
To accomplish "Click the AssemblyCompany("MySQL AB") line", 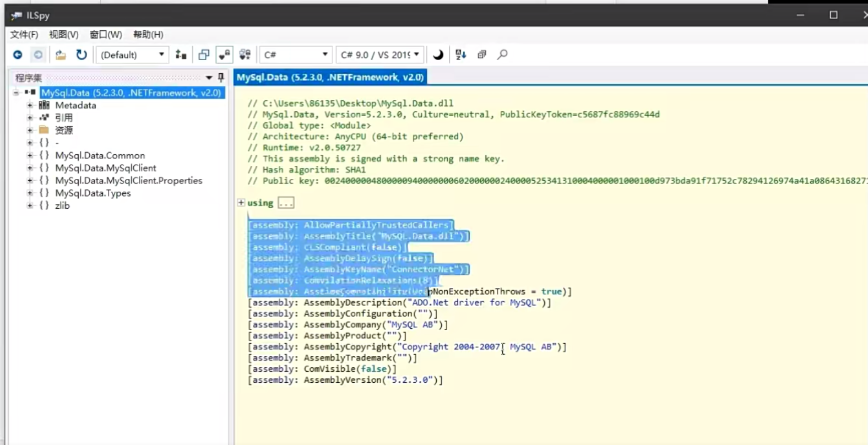I will tap(348, 324).
